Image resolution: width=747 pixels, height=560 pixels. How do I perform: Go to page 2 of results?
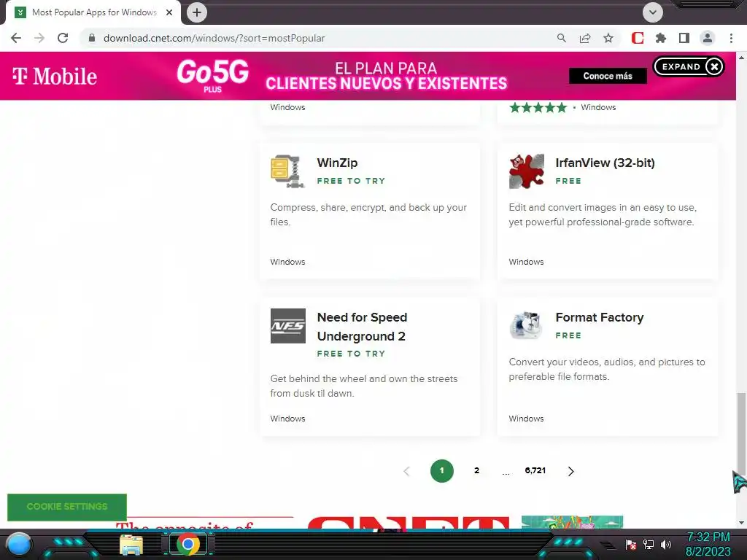tap(476, 470)
